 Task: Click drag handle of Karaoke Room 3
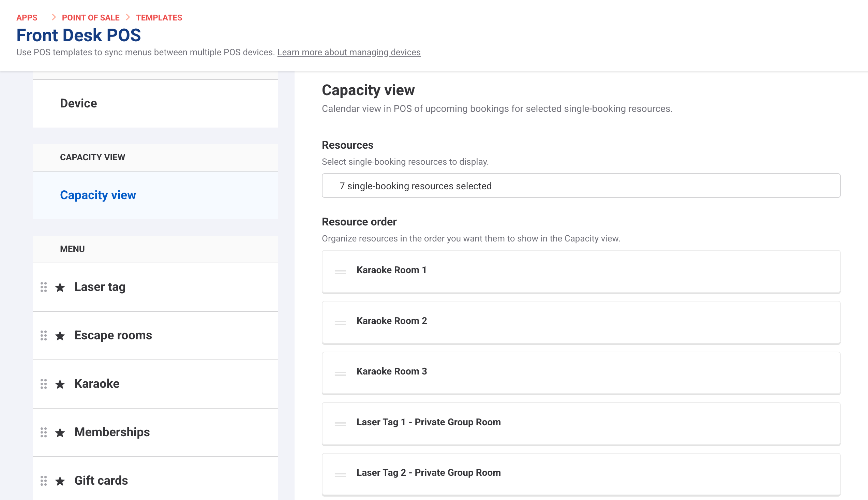point(340,373)
